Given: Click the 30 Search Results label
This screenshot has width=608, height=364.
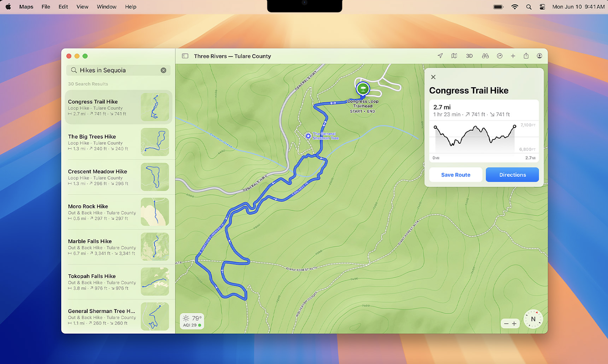Looking at the screenshot, I should pyautogui.click(x=88, y=84).
